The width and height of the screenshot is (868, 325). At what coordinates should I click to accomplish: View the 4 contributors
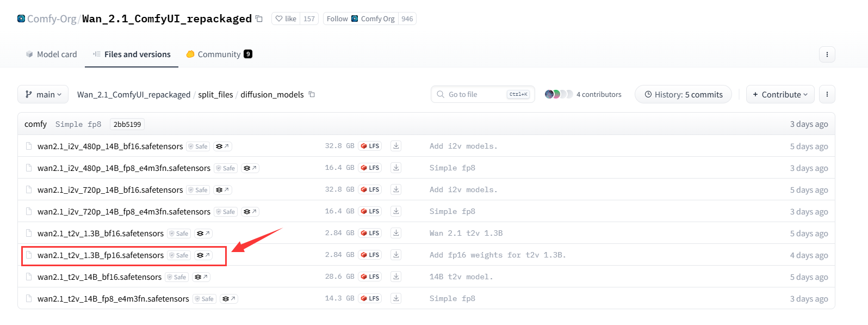tap(599, 94)
